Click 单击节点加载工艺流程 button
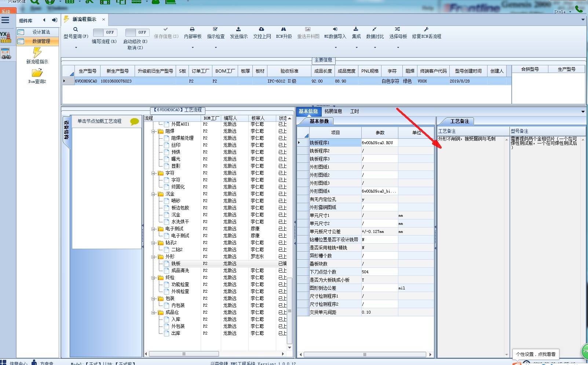Viewport: 588px width, 365px height. (99, 121)
